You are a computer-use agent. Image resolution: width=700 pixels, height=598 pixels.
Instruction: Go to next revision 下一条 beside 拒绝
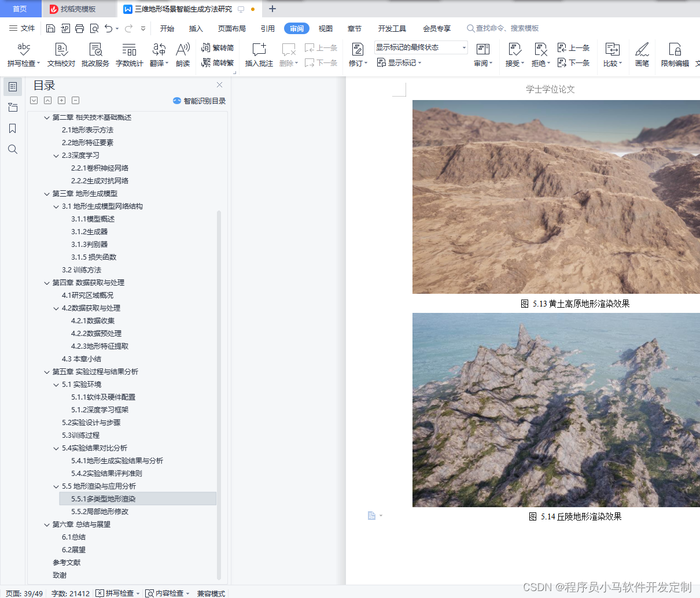(x=573, y=62)
